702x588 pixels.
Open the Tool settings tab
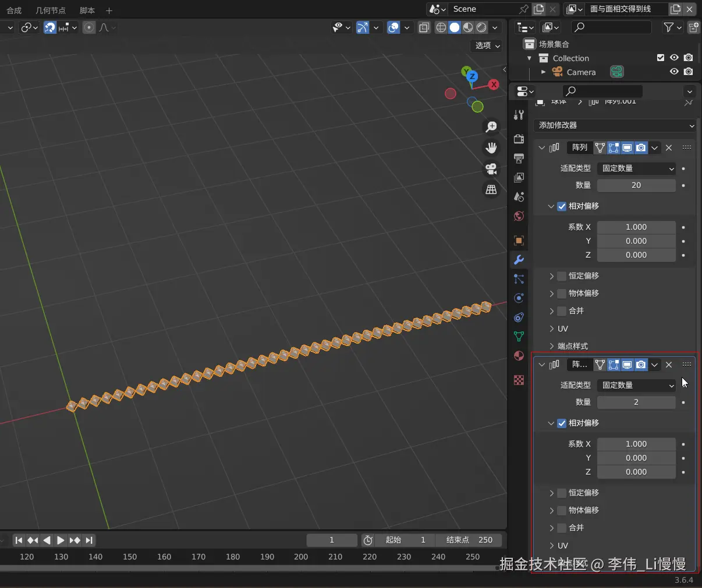tap(519, 115)
